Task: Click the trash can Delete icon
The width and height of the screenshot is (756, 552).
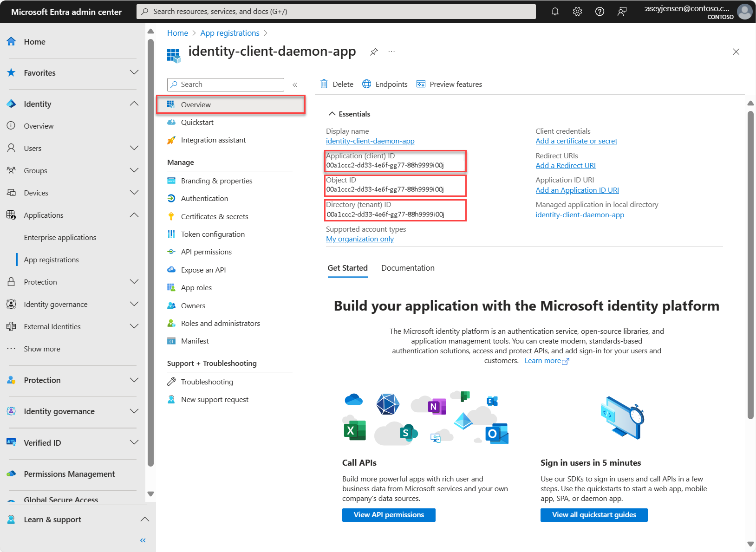Action: [324, 84]
